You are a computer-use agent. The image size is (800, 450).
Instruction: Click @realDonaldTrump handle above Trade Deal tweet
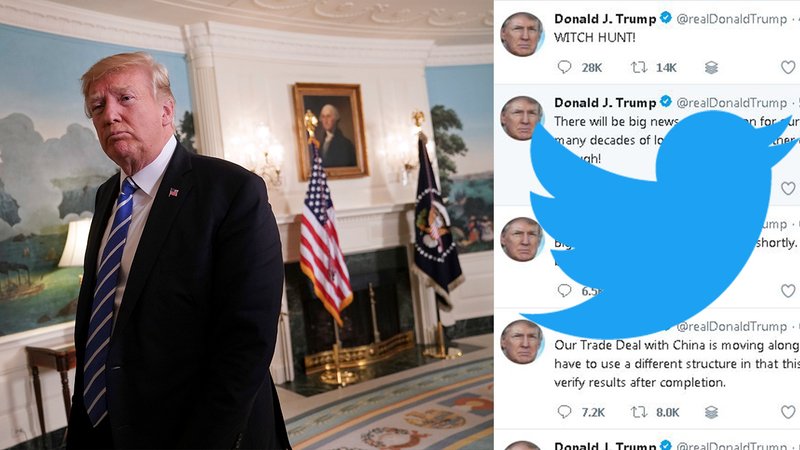(732, 327)
